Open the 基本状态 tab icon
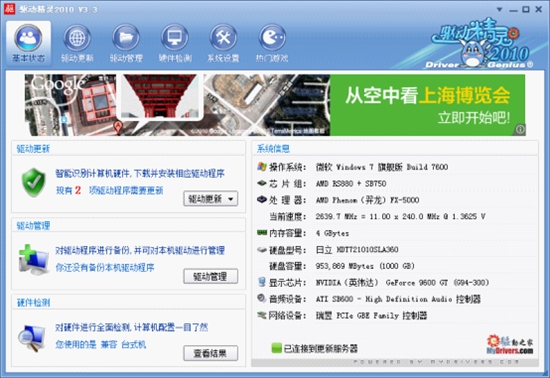This screenshot has width=550, height=378. 28,38
